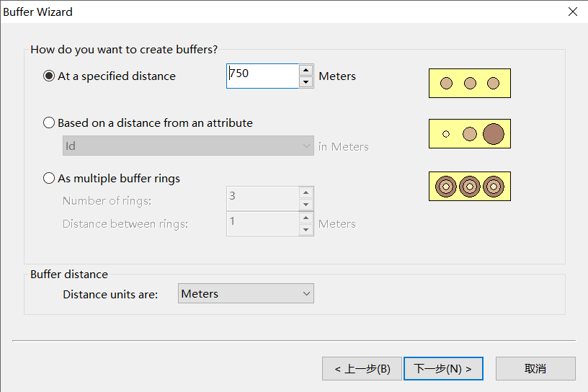Proceed with 下一步(N) button

click(x=443, y=369)
